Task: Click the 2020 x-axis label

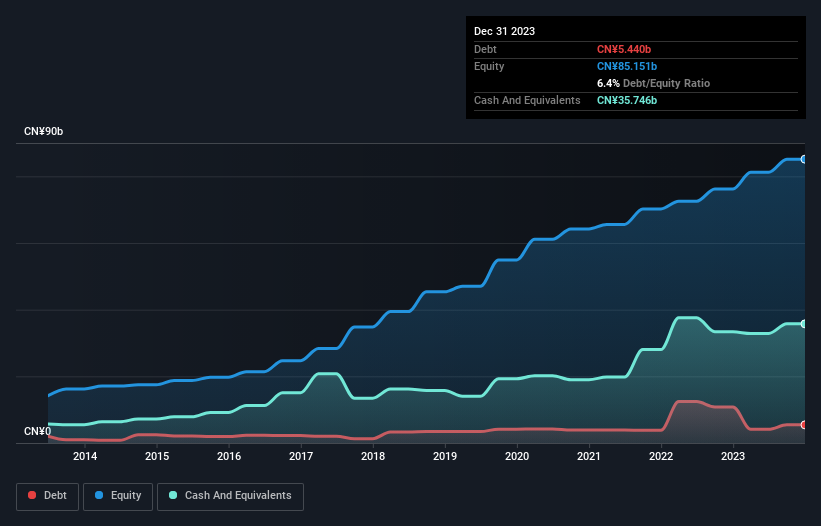Action: 517,456
